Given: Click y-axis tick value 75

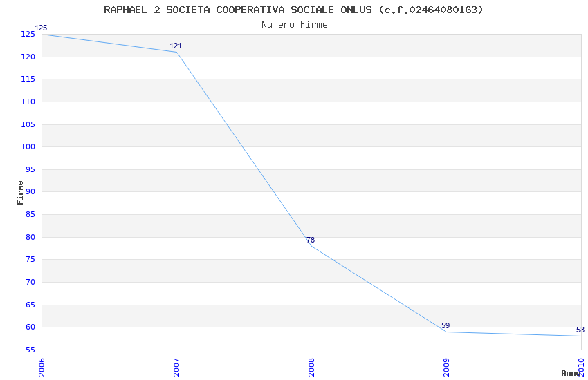Looking at the screenshot, I should pos(30,260).
